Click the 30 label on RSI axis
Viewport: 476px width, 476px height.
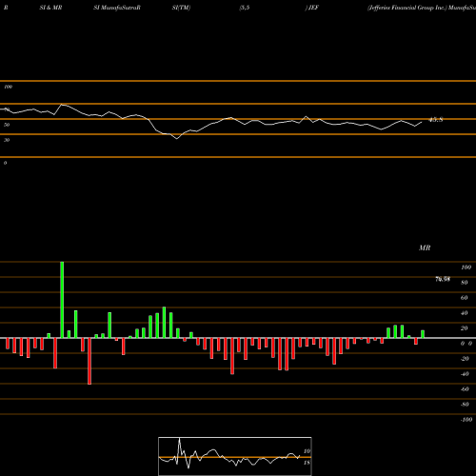[x=7, y=140]
